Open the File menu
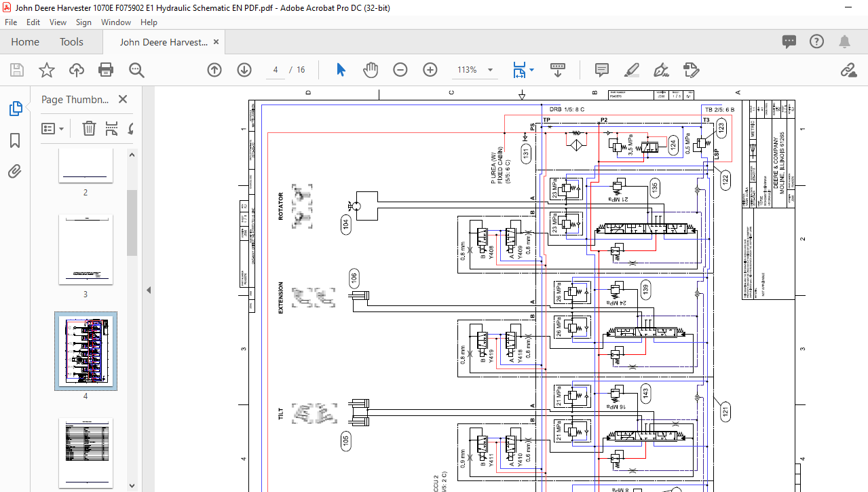 click(11, 22)
